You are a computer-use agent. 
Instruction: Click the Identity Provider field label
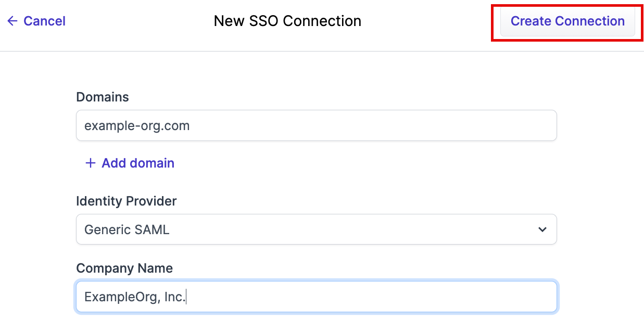click(127, 201)
